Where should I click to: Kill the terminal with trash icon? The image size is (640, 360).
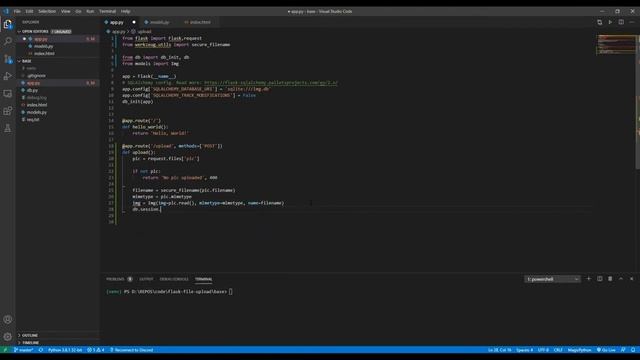[x=610, y=279]
